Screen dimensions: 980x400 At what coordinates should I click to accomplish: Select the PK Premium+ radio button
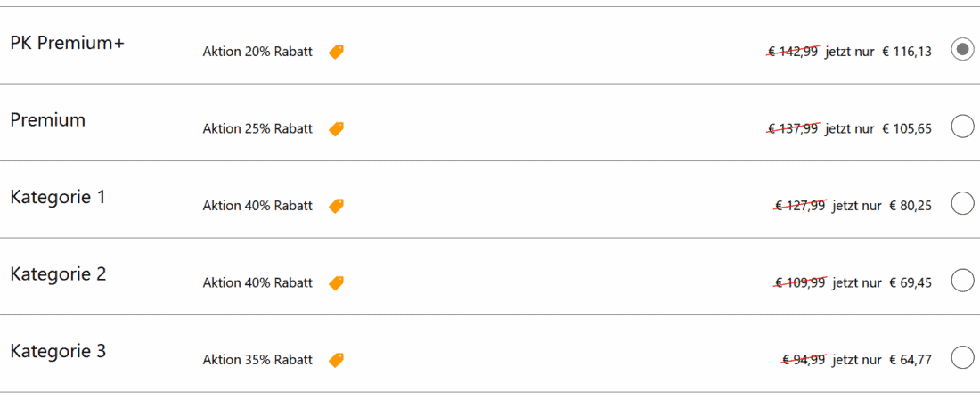962,50
